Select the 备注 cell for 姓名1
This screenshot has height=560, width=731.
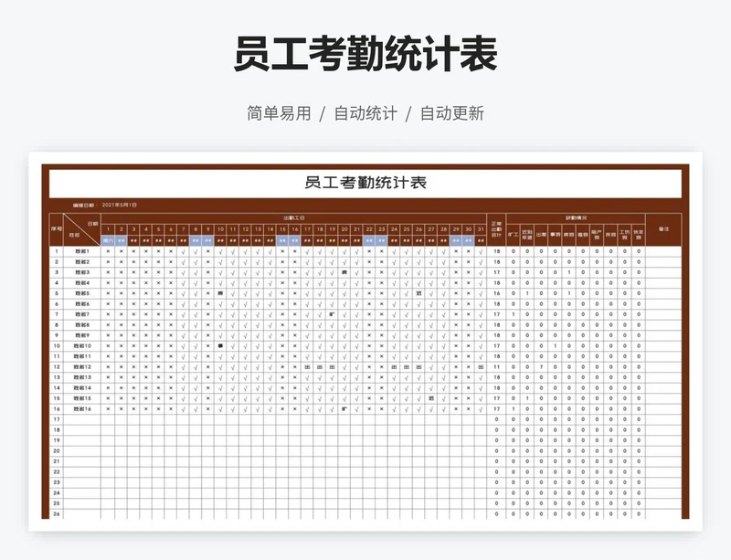coord(663,251)
